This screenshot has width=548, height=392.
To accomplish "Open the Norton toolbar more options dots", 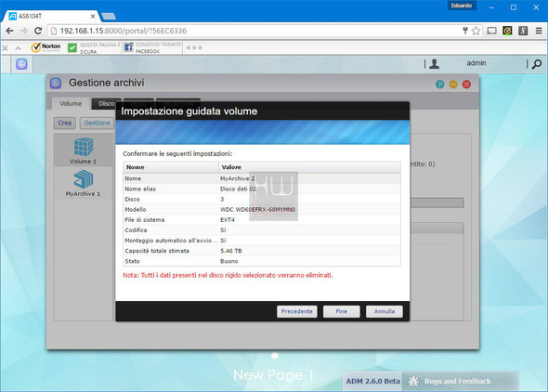I will point(194,47).
